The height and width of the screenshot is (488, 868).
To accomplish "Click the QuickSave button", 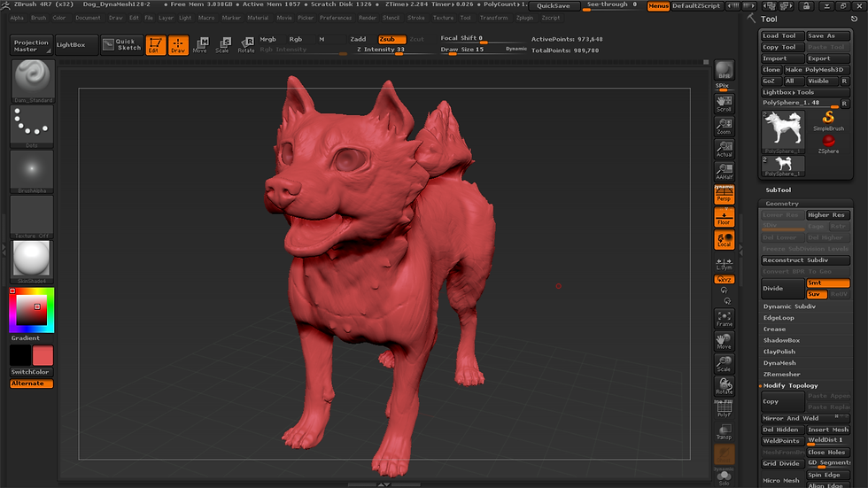I will (554, 5).
